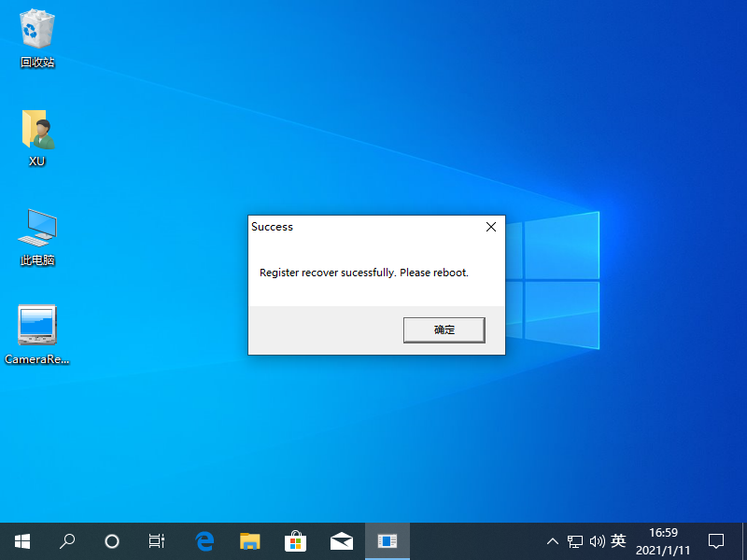Open the Mail app from the taskbar
Viewport: 747px width, 560px height.
(x=341, y=540)
